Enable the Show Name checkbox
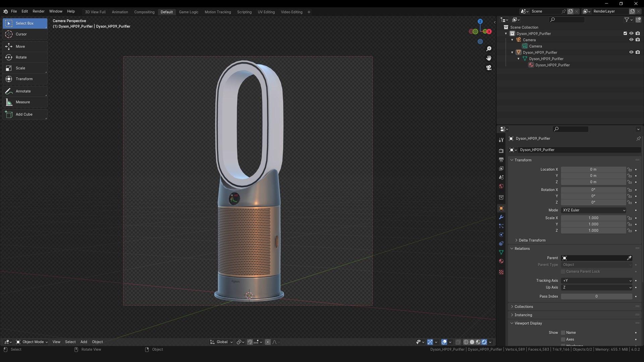Screen dimensions: 644x362 (x=563, y=333)
